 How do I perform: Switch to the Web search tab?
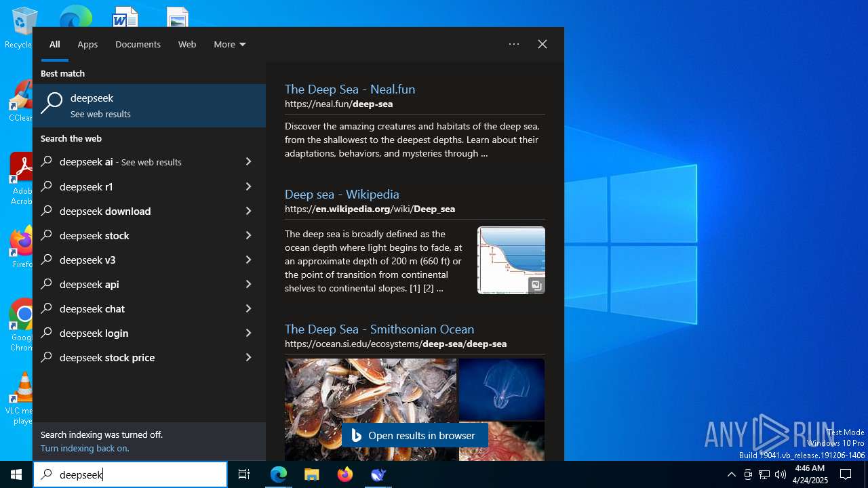pyautogui.click(x=187, y=44)
